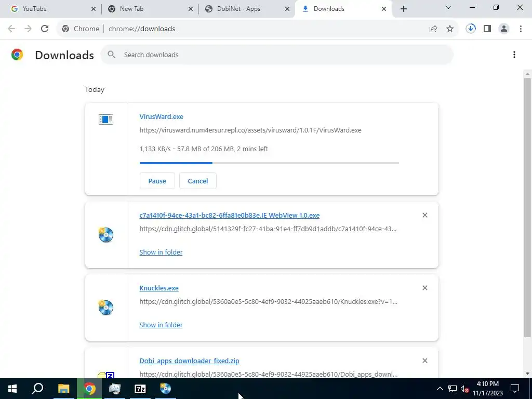Switch to the YouTube tab
The height and width of the screenshot is (399, 532).
51,9
